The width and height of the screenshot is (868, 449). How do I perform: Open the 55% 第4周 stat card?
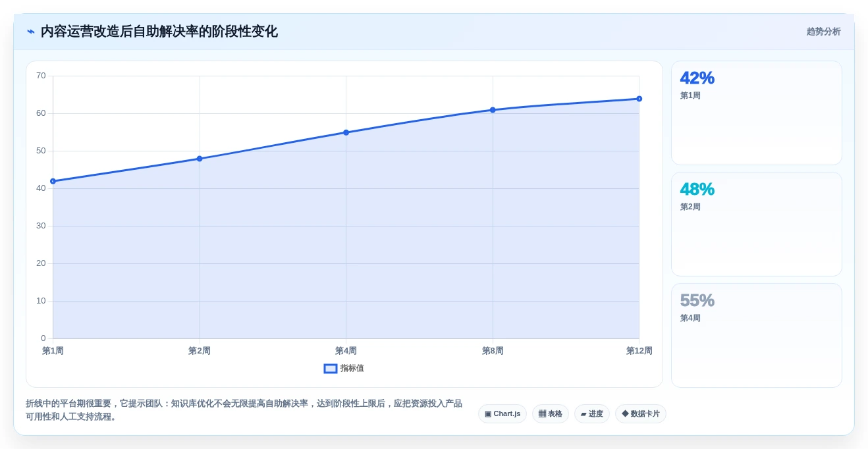pos(757,336)
